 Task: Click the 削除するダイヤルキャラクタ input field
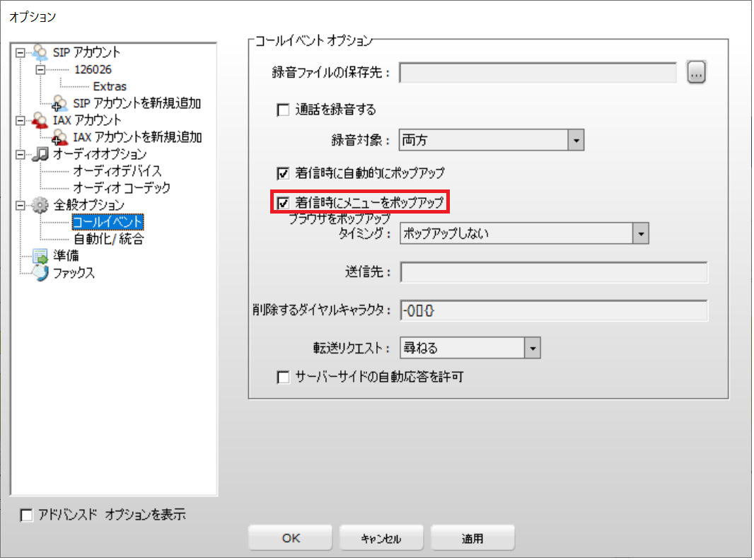(x=554, y=311)
